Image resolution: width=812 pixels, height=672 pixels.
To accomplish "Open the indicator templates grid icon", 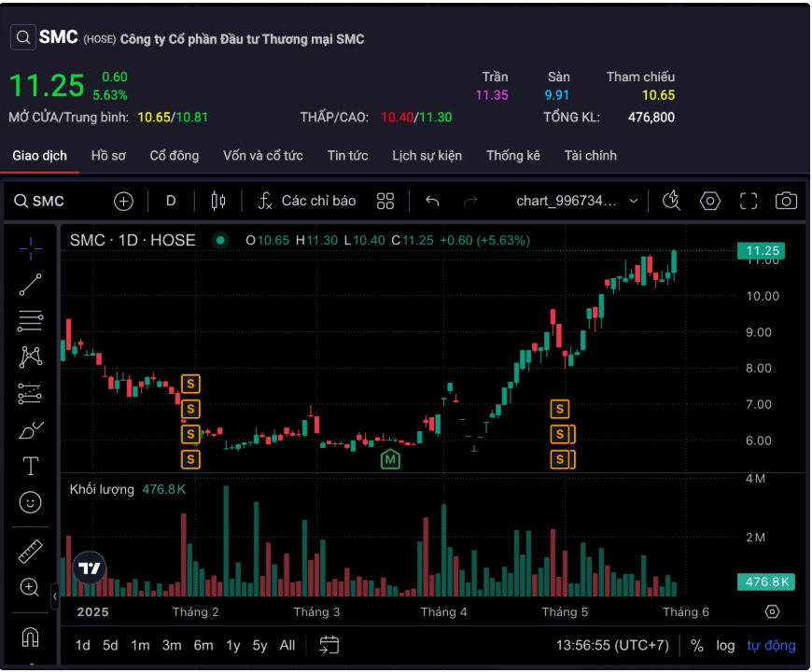I will pos(385,201).
